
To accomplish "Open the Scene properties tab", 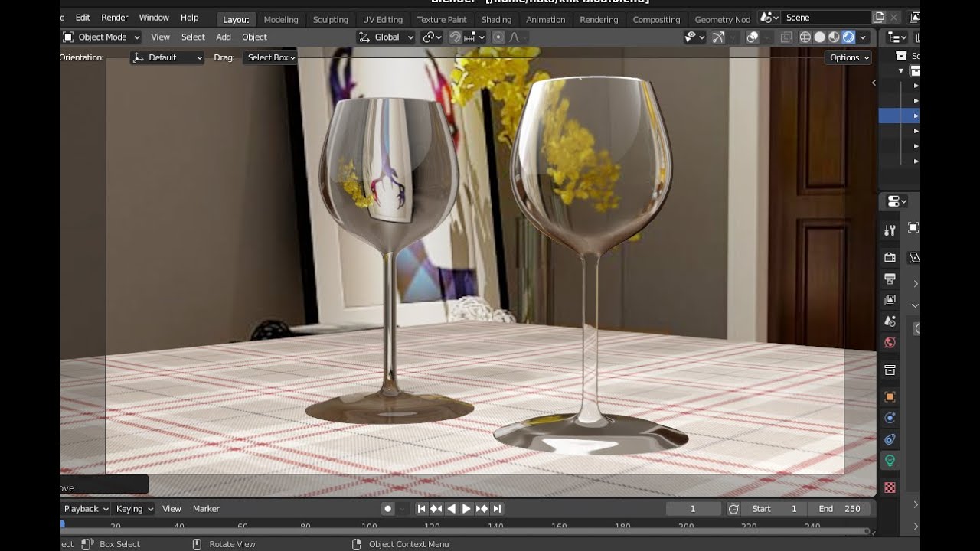I will [890, 321].
